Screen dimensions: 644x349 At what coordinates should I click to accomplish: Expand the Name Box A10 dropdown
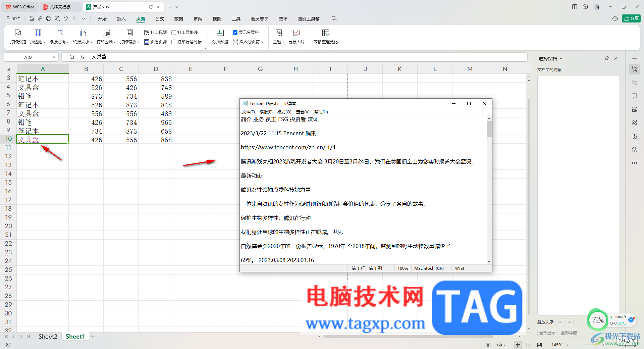click(x=55, y=57)
